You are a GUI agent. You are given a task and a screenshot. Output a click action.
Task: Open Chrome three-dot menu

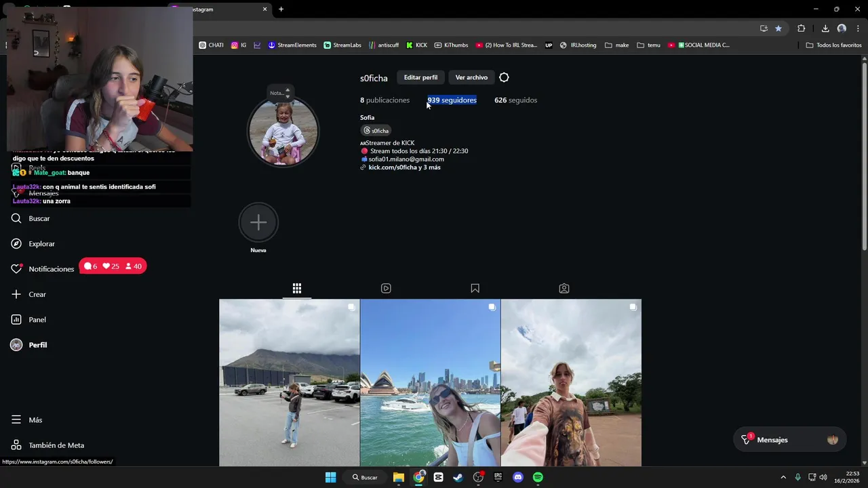858,28
